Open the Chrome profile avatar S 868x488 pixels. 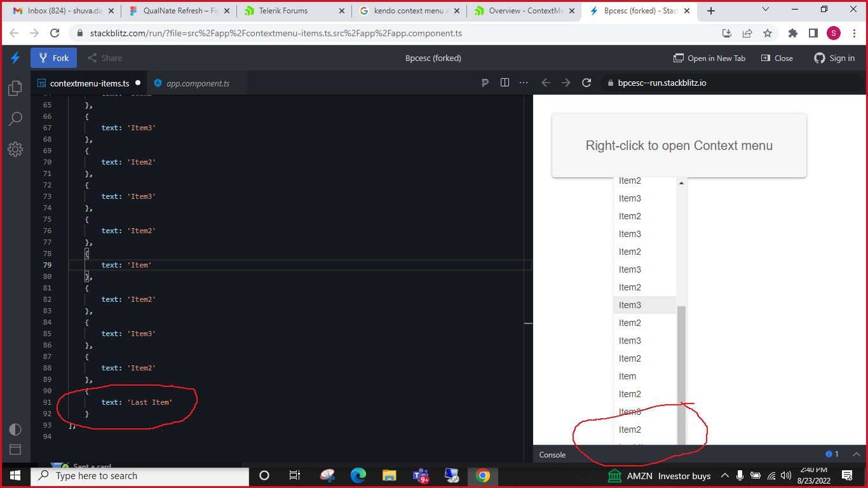point(834,33)
